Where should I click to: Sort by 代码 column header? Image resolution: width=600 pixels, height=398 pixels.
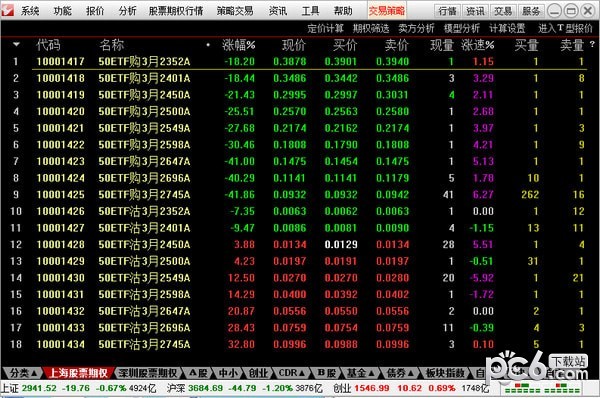pos(48,45)
